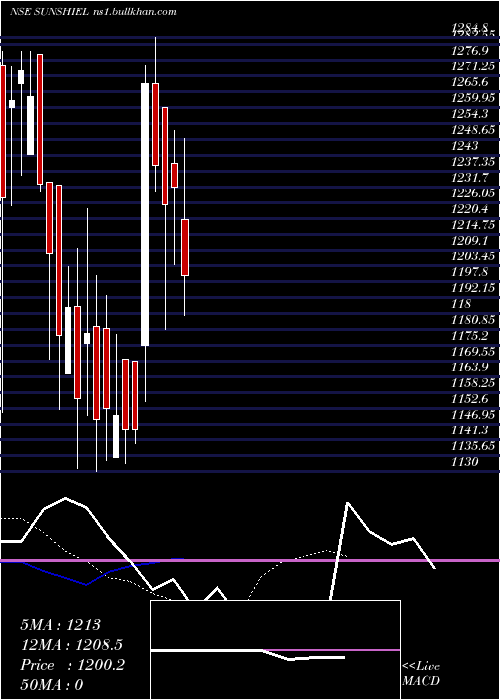Click the last red candlestick on the right
Viewport: 500px width, 700px height.
click(185, 247)
